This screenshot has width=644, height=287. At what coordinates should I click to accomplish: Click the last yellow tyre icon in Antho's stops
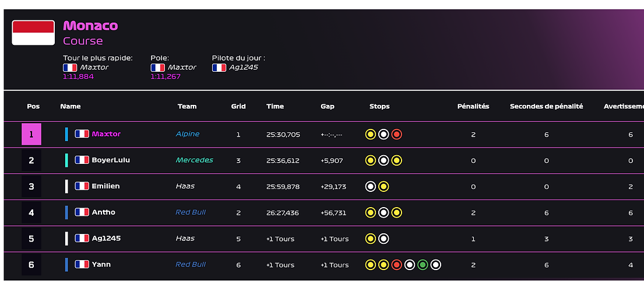click(396, 212)
